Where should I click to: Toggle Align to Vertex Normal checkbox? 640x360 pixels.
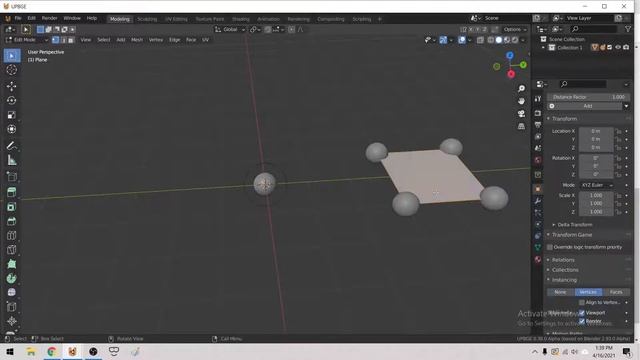[x=582, y=302]
